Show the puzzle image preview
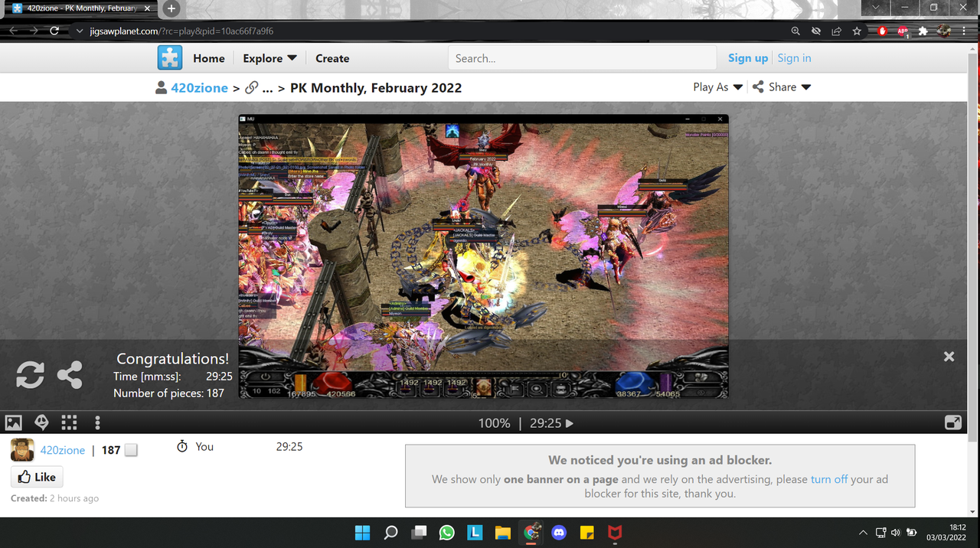Viewport: 980px width, 548px height. tap(13, 422)
